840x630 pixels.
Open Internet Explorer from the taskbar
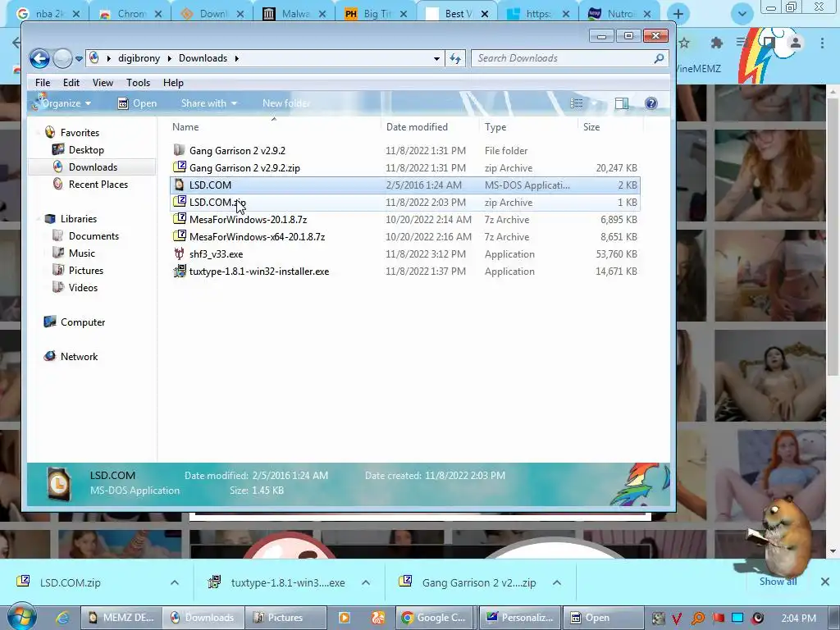[x=62, y=618]
